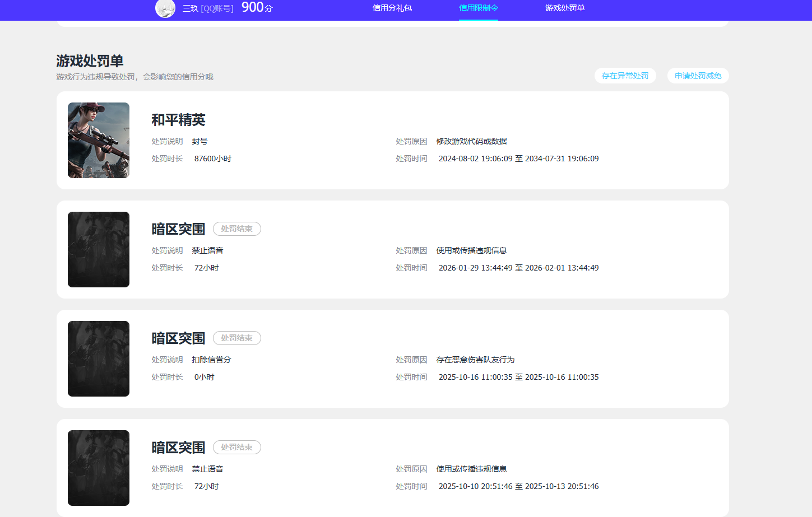Open the 和平精英 game cover image

click(x=99, y=140)
